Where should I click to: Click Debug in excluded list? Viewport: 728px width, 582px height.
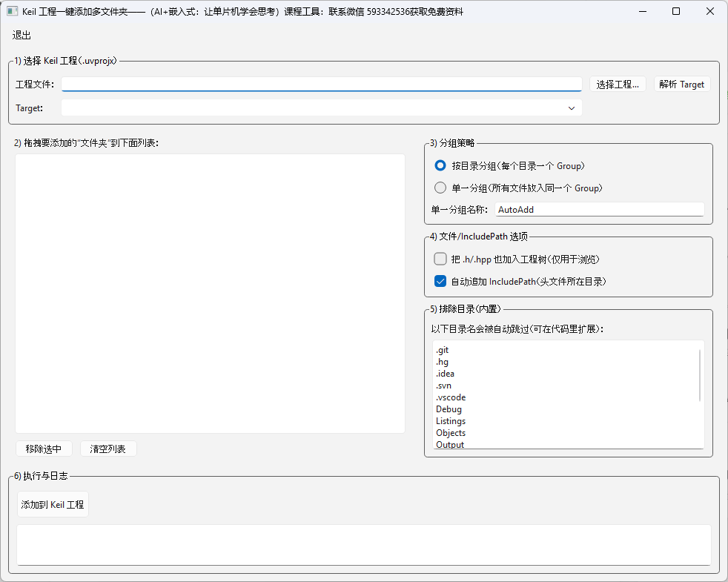pos(449,409)
